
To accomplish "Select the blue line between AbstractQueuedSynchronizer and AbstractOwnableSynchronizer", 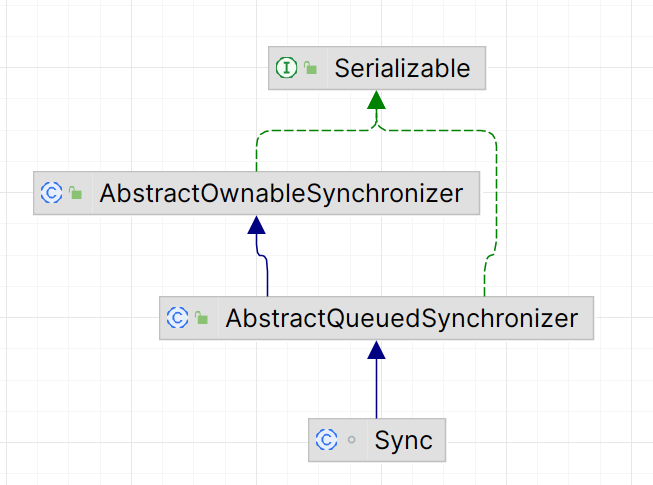I will click(268, 272).
